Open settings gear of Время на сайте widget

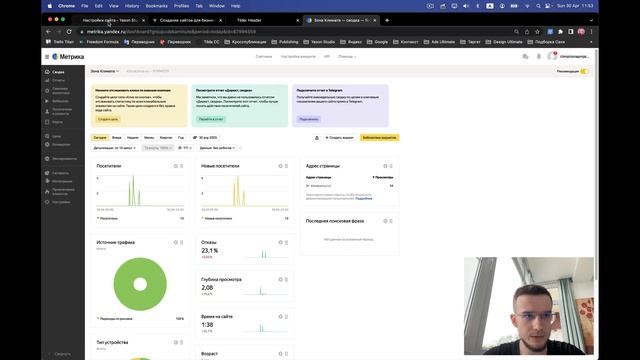pos(280,317)
